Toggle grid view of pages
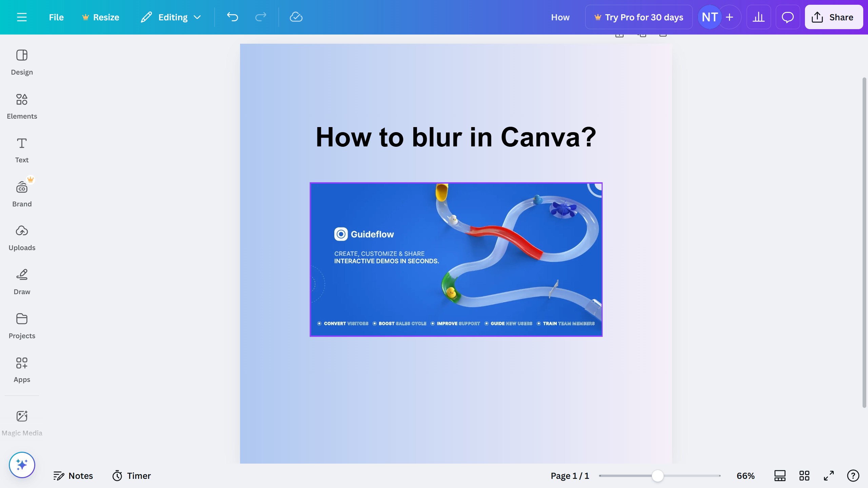 tap(804, 475)
